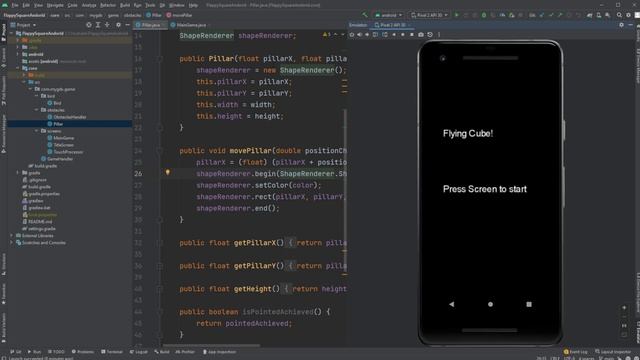Tap the home button on emulator phone screen
The height and width of the screenshot is (360, 640).
click(490, 304)
